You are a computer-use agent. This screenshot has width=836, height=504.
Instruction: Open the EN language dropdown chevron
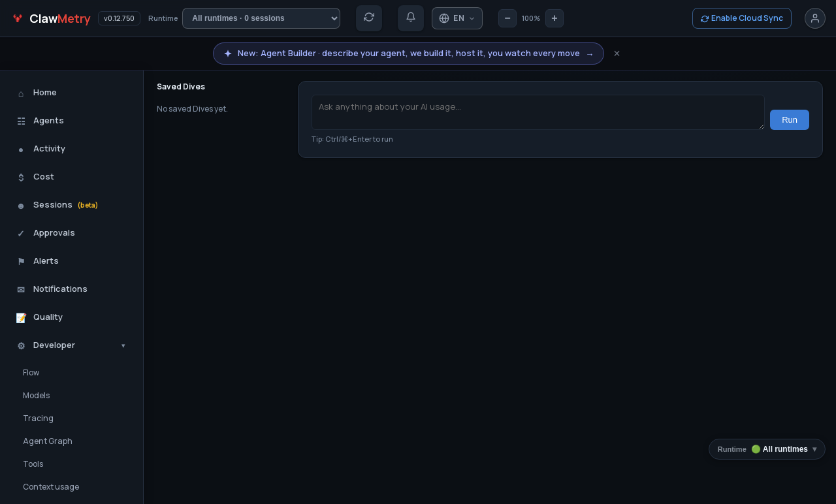pyautogui.click(x=472, y=18)
